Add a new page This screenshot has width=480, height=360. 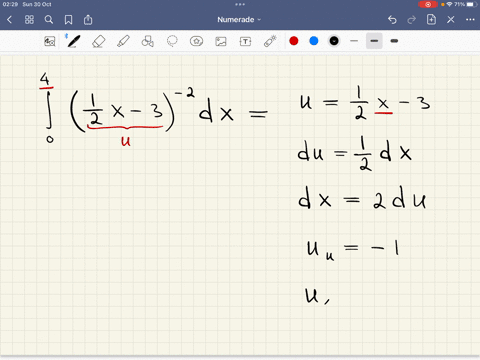pyautogui.click(x=431, y=20)
